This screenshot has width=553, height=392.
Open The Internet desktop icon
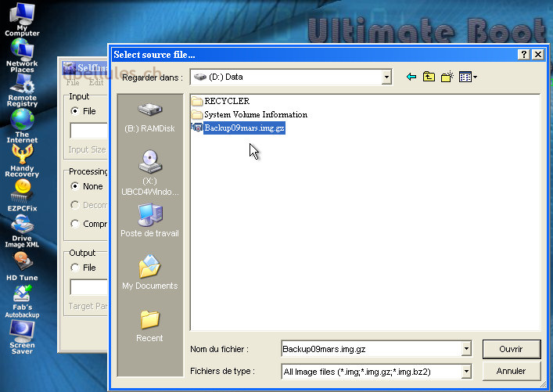pos(22,126)
